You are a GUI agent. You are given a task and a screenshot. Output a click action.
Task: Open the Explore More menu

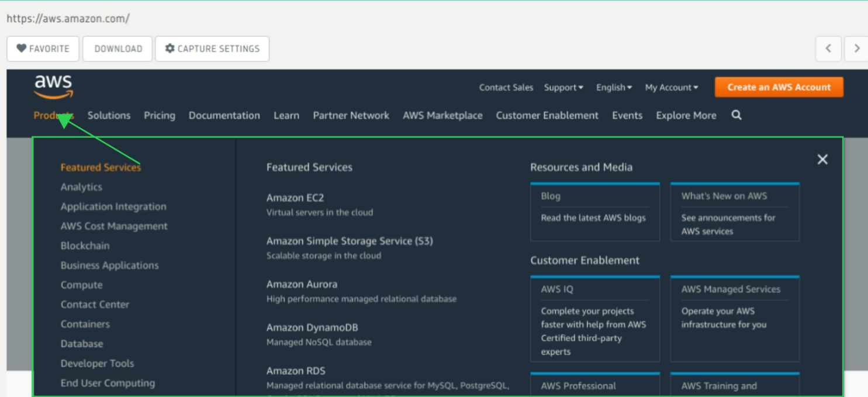tap(686, 115)
